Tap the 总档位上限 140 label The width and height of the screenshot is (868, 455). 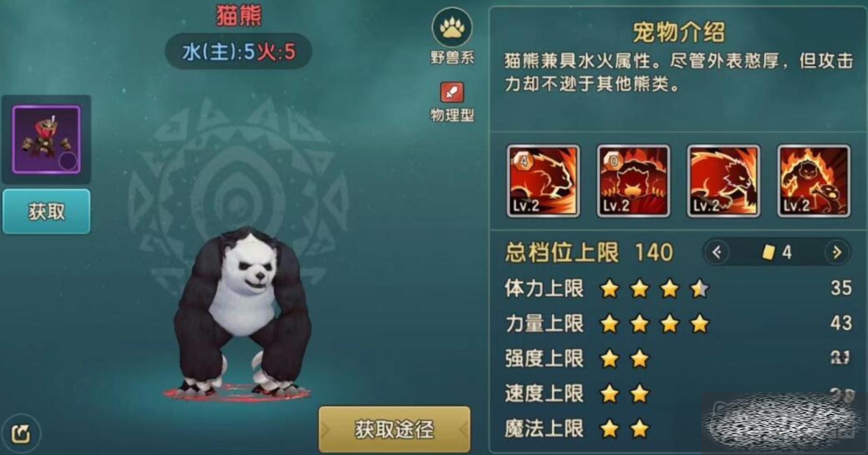tap(589, 252)
